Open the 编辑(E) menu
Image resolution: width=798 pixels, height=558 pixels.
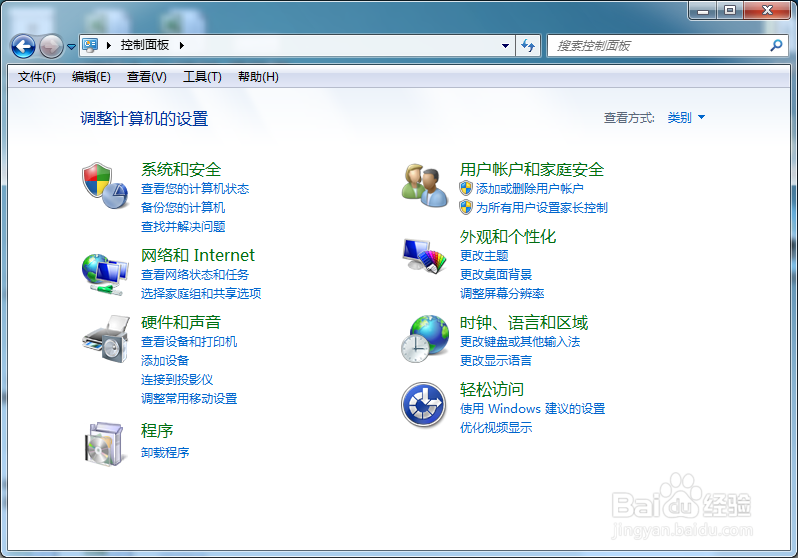(x=91, y=77)
